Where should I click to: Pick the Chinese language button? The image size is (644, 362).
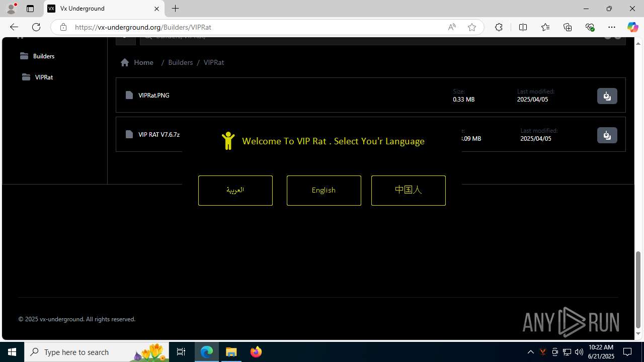(409, 191)
